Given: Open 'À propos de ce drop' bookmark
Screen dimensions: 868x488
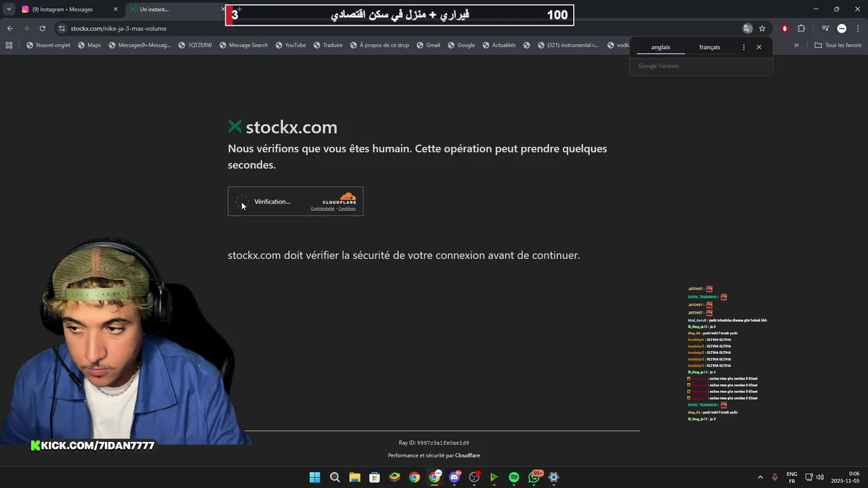Looking at the screenshot, I should point(379,45).
